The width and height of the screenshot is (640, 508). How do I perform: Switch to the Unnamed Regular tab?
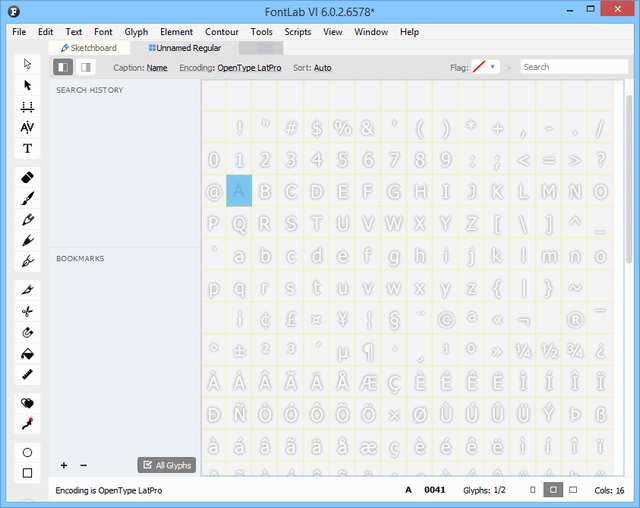point(185,48)
